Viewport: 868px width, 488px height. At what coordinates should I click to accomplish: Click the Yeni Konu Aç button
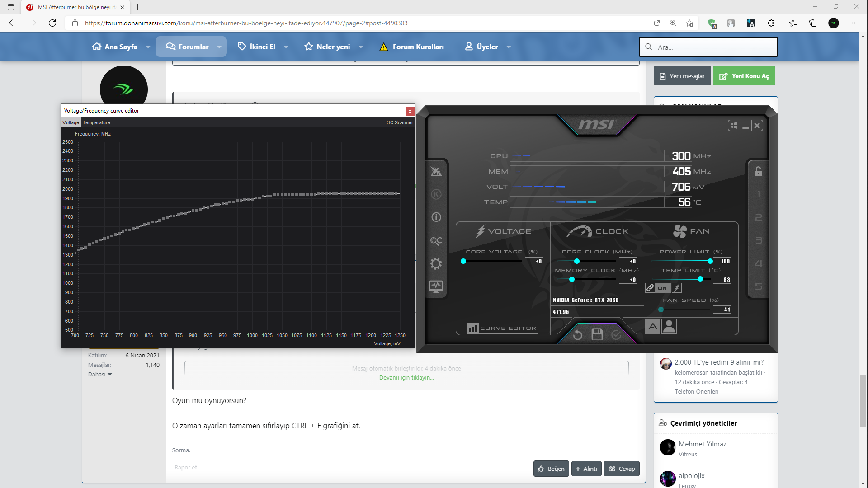coord(744,76)
